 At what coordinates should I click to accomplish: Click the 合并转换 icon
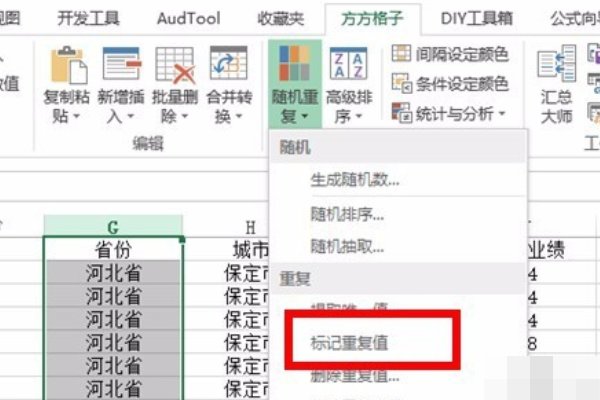coord(229,63)
